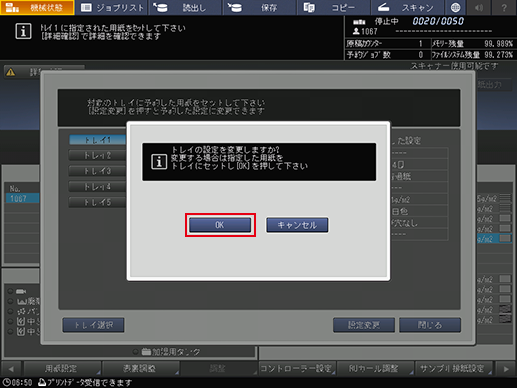Open the 機械状態 tab

point(37,7)
